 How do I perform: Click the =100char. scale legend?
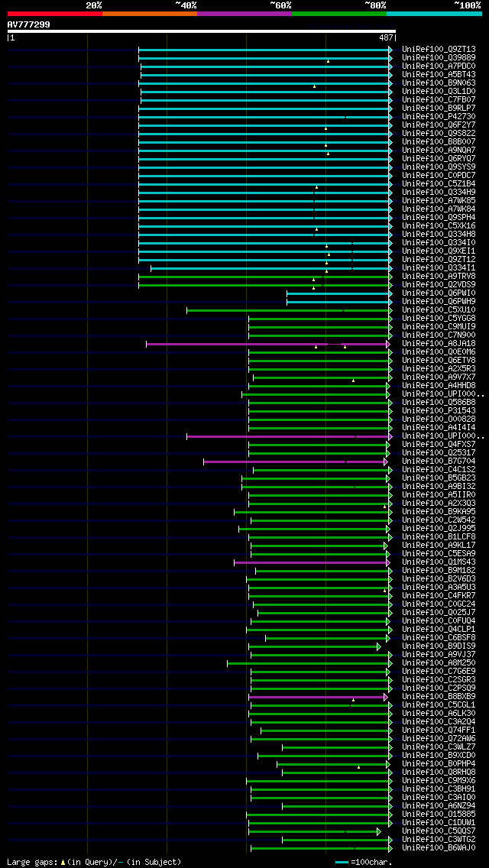[363, 862]
